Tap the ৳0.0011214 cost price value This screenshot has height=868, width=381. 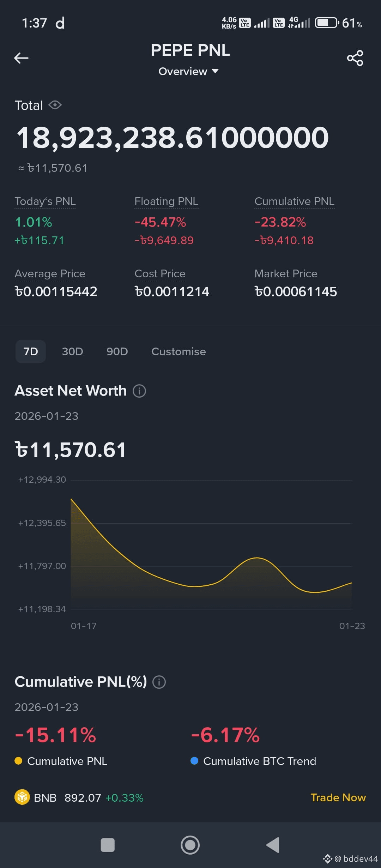[x=172, y=292]
